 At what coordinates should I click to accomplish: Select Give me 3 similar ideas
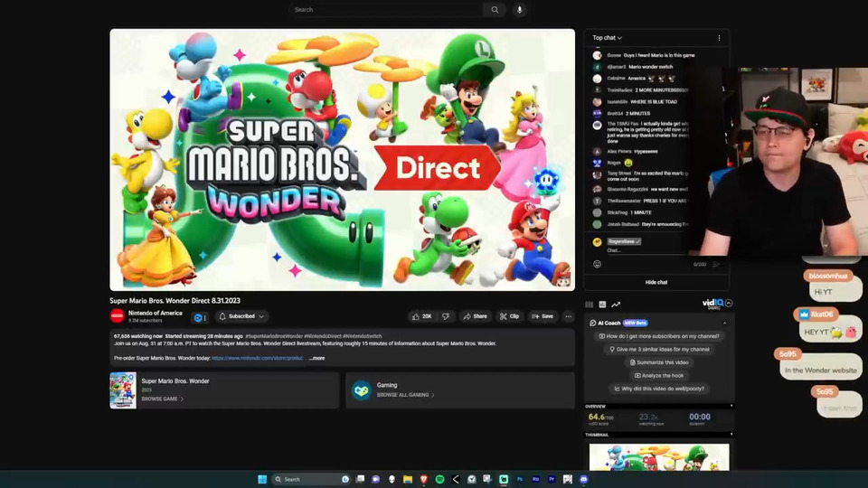659,349
